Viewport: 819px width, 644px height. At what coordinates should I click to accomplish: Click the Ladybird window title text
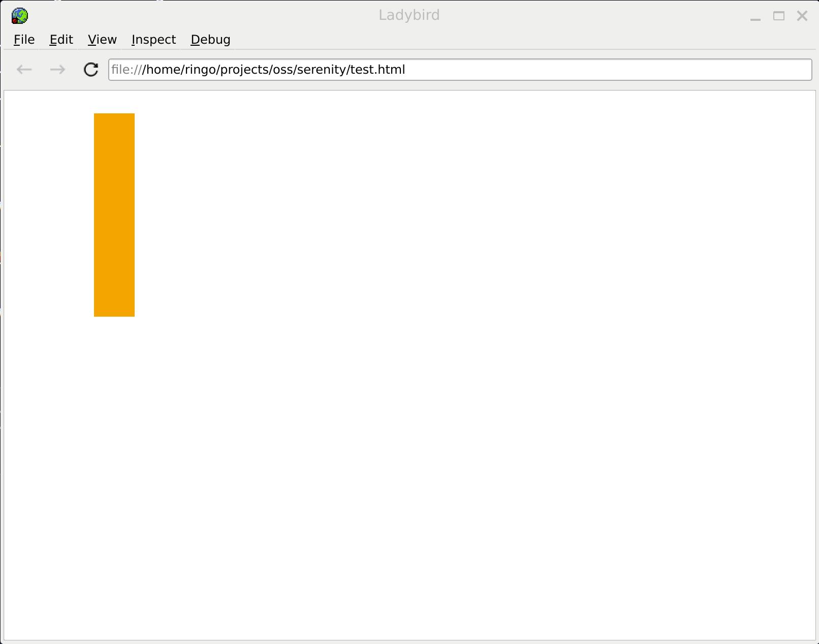[x=409, y=15]
